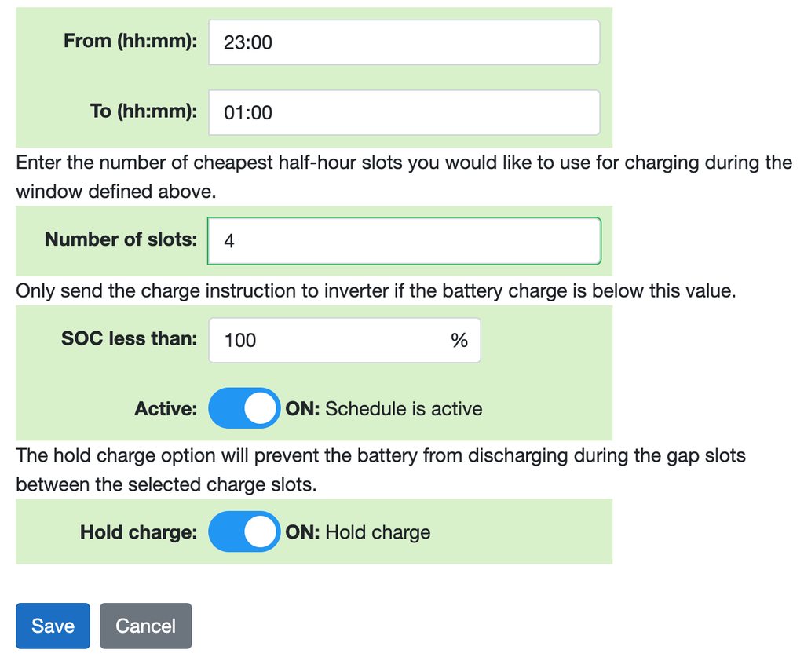This screenshot has height=672, width=804.
Task: Click the To time input field
Action: click(404, 113)
